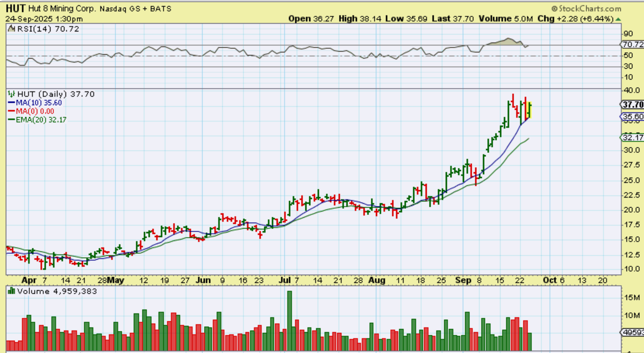Click the 35.60 MA value tag on right axis

tap(632, 116)
